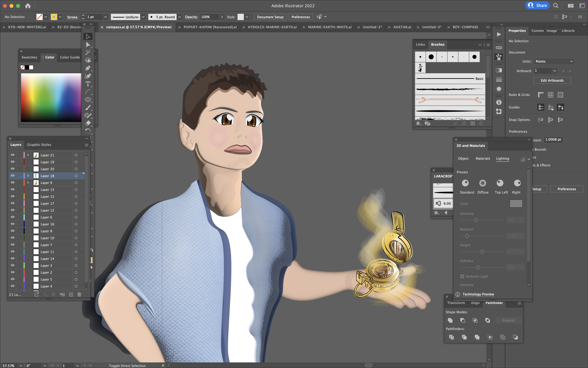Select the Paintbrush tool

88,108
